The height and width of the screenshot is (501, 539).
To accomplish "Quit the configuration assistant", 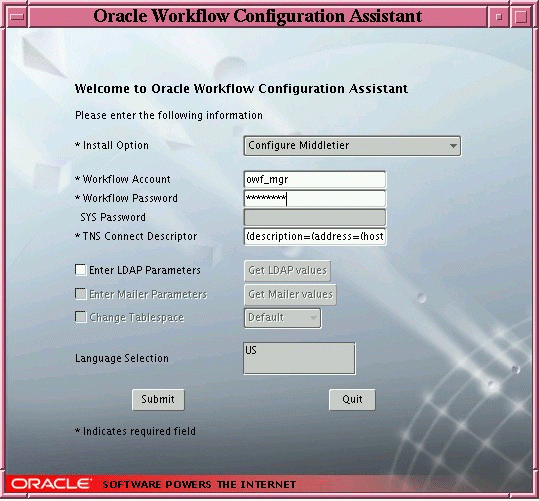I will click(352, 400).
